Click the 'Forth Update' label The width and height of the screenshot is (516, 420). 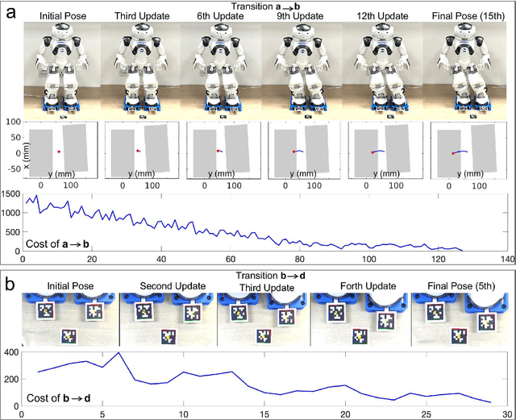[x=368, y=286]
